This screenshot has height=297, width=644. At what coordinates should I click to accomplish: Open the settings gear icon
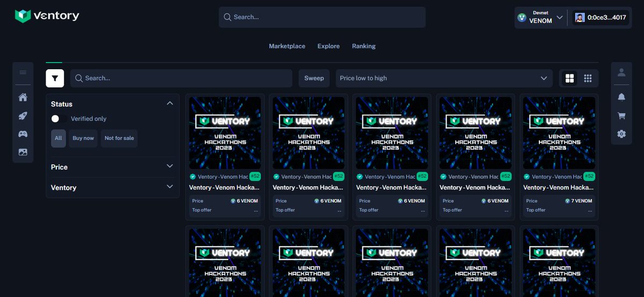point(621,134)
